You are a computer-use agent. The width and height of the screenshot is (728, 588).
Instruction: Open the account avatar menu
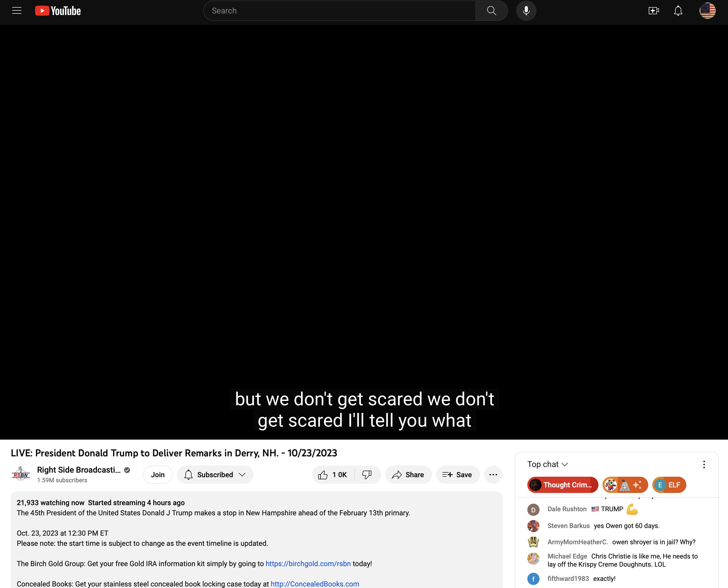(x=707, y=11)
